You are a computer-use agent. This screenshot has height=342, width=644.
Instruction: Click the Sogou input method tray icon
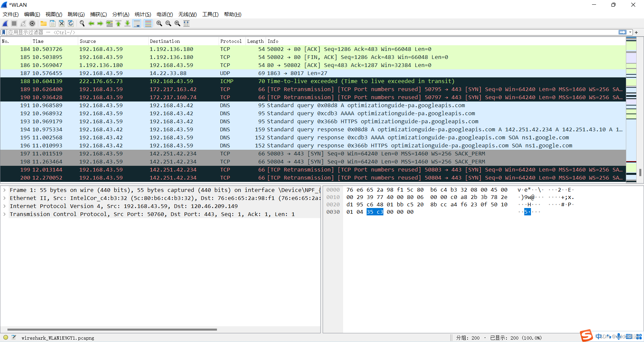(x=586, y=335)
